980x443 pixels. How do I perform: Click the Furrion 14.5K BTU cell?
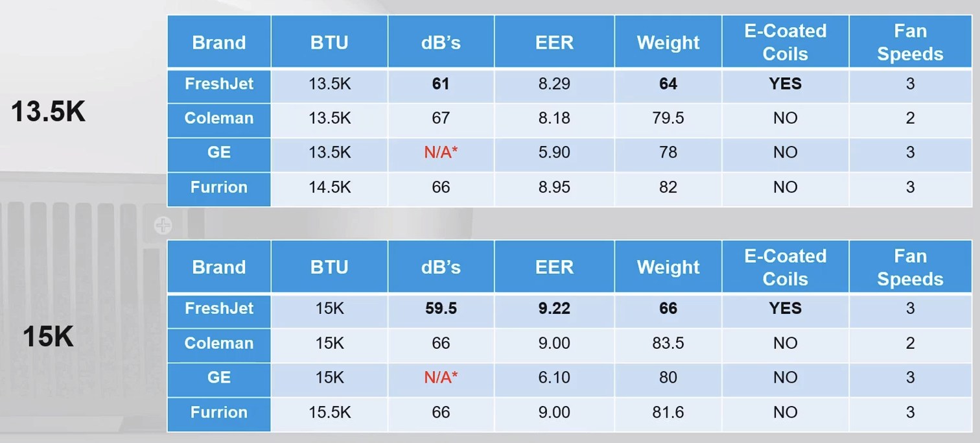click(x=329, y=187)
